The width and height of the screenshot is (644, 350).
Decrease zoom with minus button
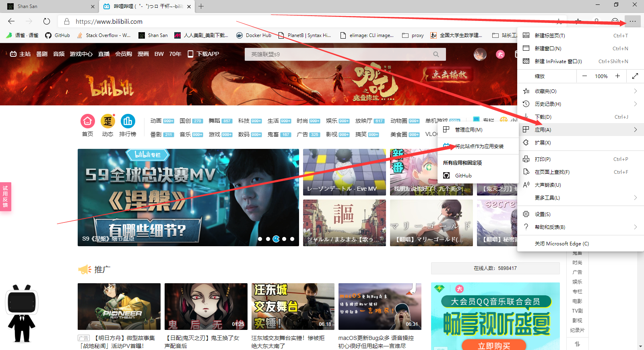[584, 76]
